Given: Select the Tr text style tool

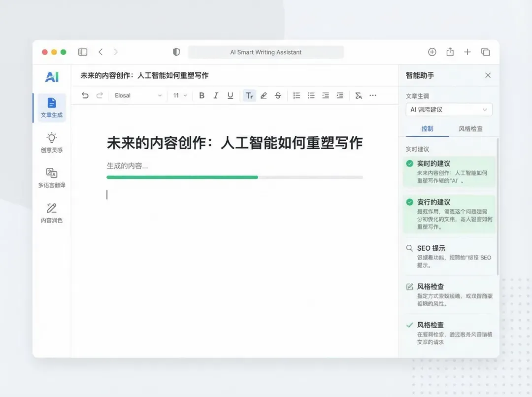Looking at the screenshot, I should [249, 96].
